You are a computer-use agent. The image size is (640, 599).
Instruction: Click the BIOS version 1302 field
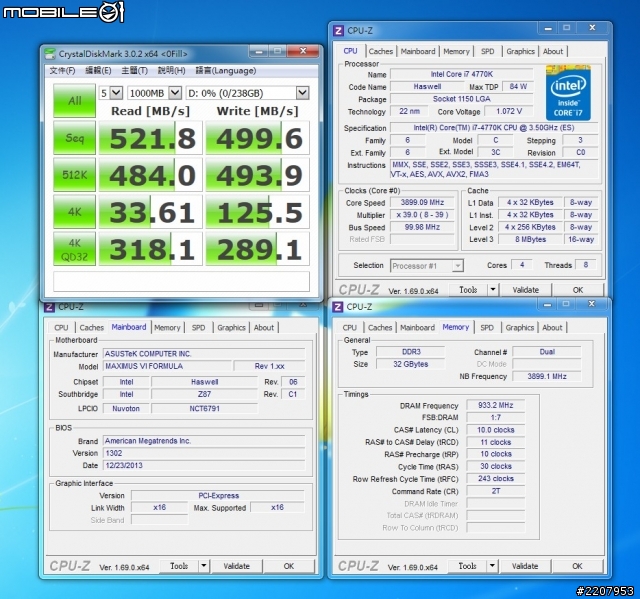(204, 453)
